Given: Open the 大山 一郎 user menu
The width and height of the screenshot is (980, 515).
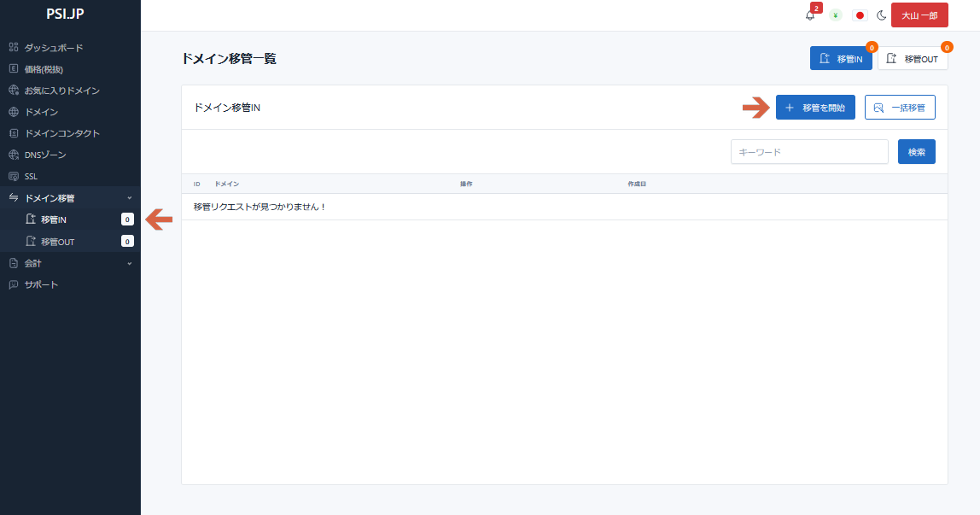Looking at the screenshot, I should 919,15.
